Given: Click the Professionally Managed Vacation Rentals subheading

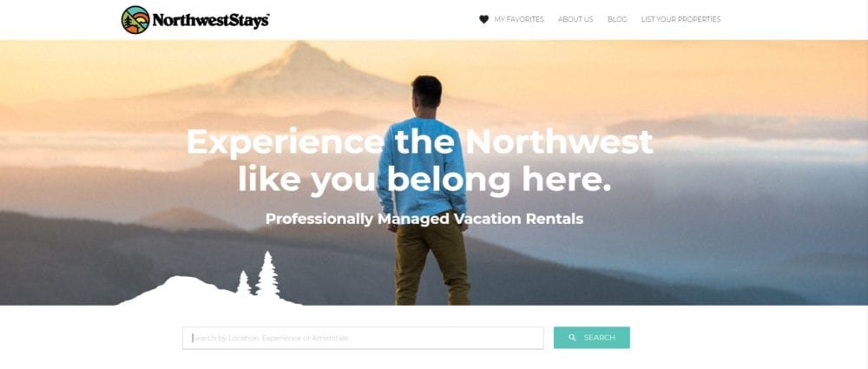Looking at the screenshot, I should tap(424, 219).
